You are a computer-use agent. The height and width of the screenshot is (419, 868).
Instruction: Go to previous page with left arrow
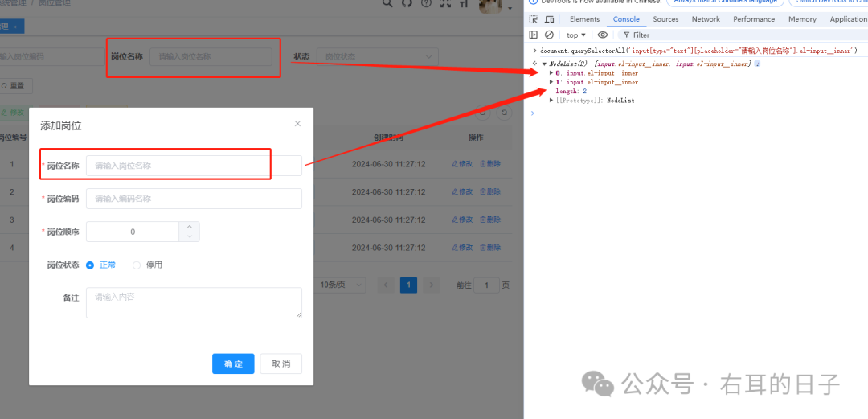[387, 285]
